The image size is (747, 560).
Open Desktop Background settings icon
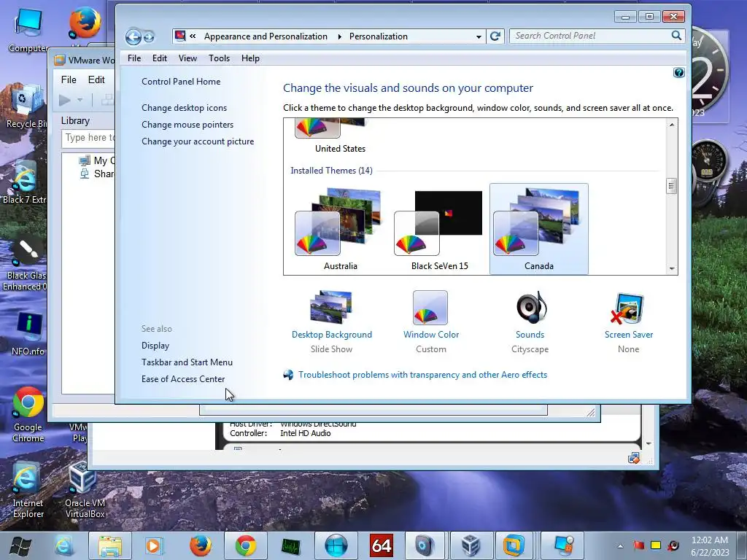[x=332, y=308]
